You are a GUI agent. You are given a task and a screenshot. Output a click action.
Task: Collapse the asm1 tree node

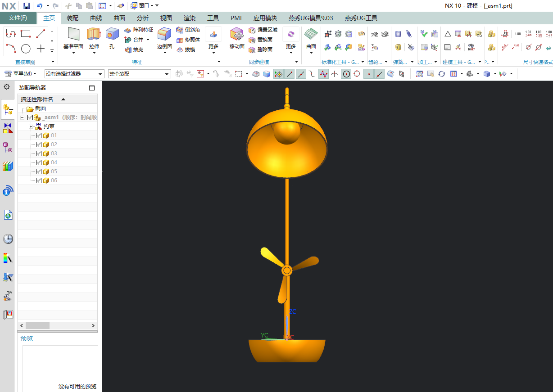tap(22, 117)
